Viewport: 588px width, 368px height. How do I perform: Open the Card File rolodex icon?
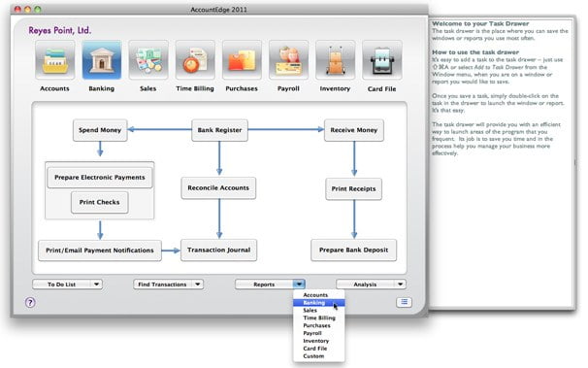[381, 60]
